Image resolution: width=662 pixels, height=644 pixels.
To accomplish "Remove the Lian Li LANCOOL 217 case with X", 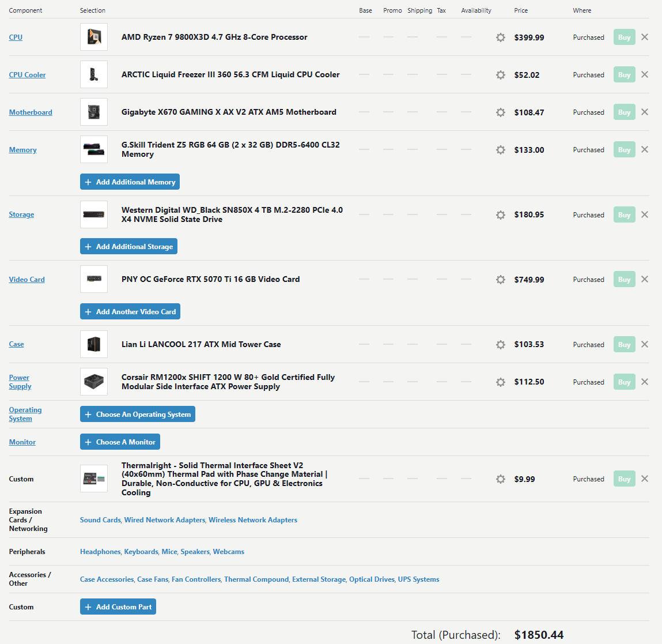I will click(x=644, y=344).
